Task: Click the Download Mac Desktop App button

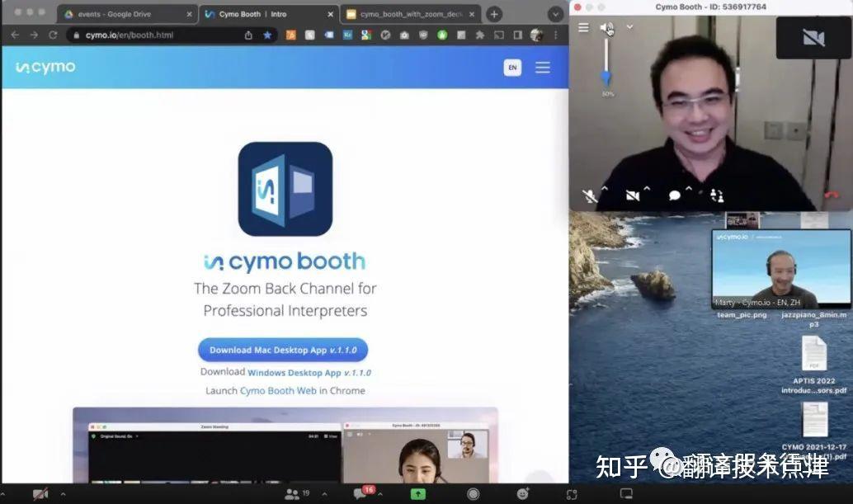Action: pyautogui.click(x=283, y=350)
